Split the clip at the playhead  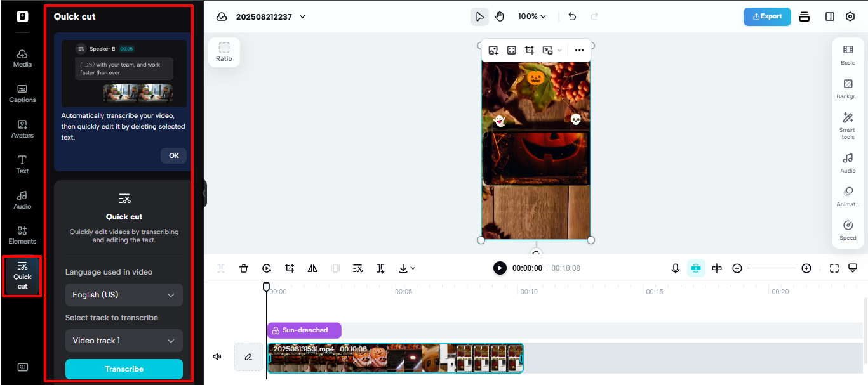click(221, 268)
